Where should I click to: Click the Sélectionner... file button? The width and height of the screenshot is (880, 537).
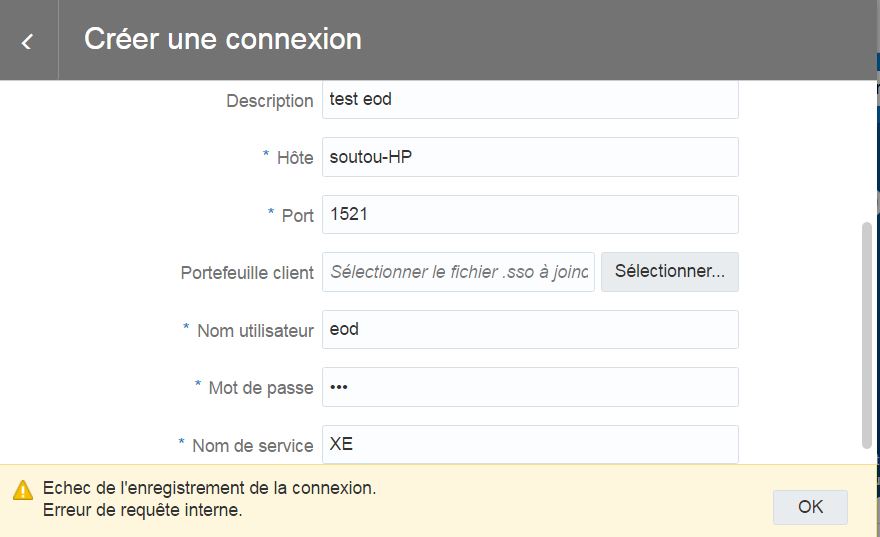pos(669,272)
